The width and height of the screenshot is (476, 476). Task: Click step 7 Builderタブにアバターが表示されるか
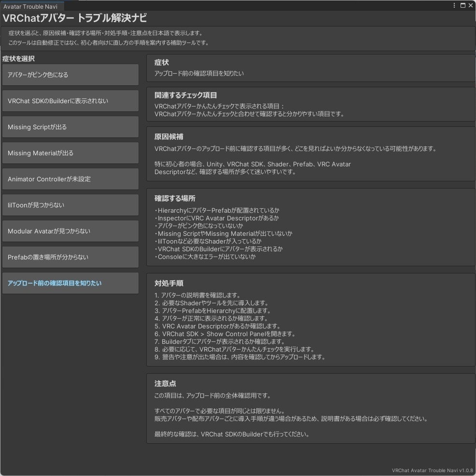[x=220, y=341]
